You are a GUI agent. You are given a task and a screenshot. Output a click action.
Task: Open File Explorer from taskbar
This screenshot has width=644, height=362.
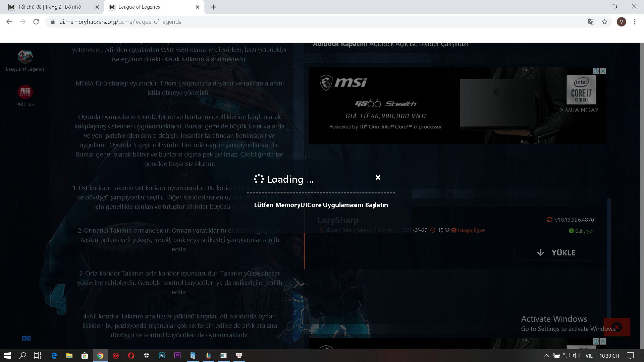69,356
